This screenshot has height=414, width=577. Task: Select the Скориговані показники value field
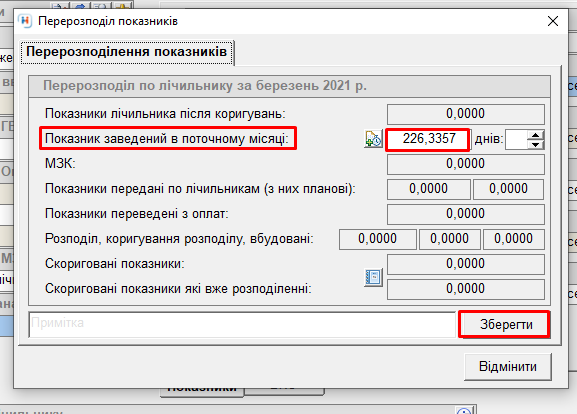466,264
